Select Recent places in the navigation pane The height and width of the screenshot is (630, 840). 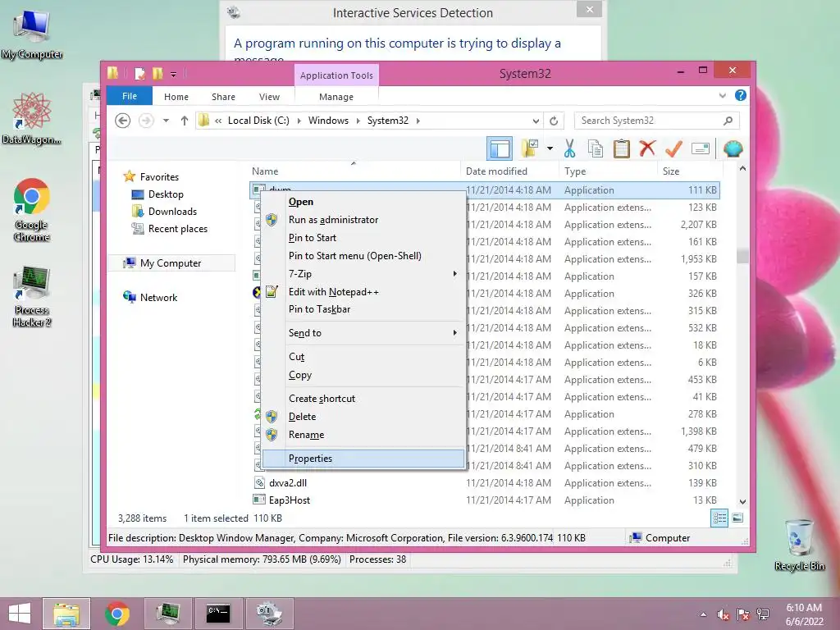[177, 229]
